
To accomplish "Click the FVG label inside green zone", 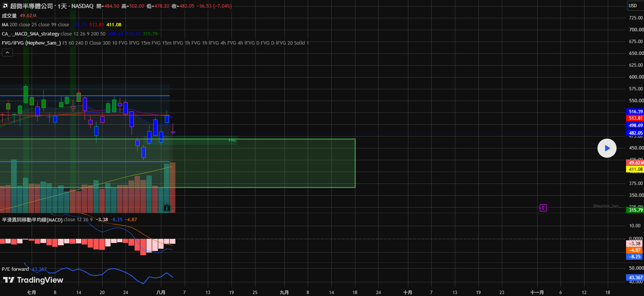I will [x=232, y=140].
